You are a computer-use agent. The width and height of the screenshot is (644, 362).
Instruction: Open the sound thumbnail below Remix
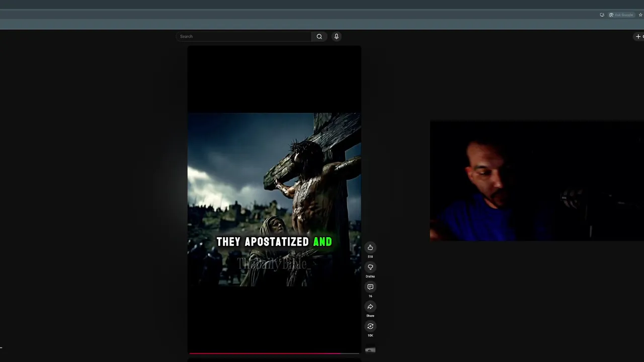coord(370,350)
